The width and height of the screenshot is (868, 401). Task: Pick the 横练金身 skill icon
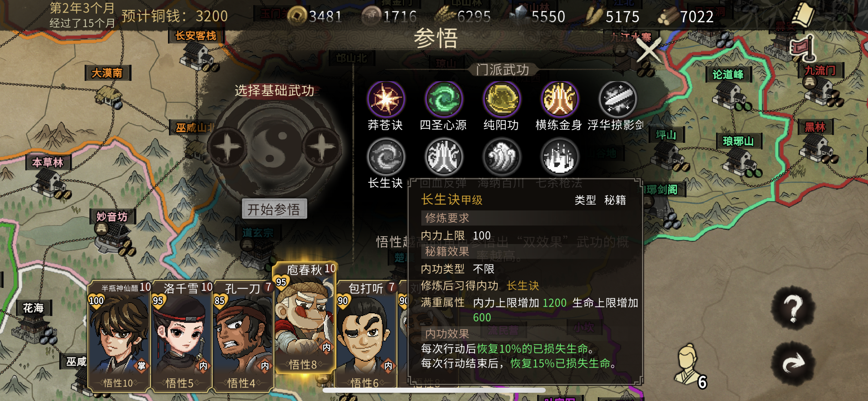tap(559, 100)
